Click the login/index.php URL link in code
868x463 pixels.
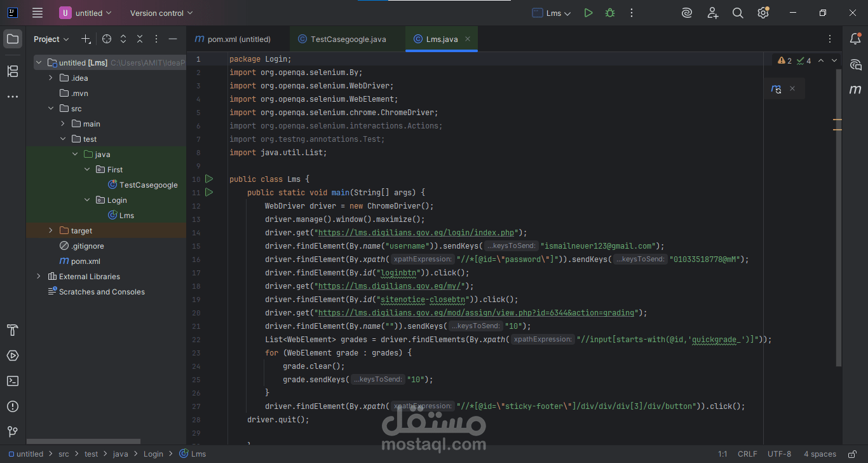[415, 233]
